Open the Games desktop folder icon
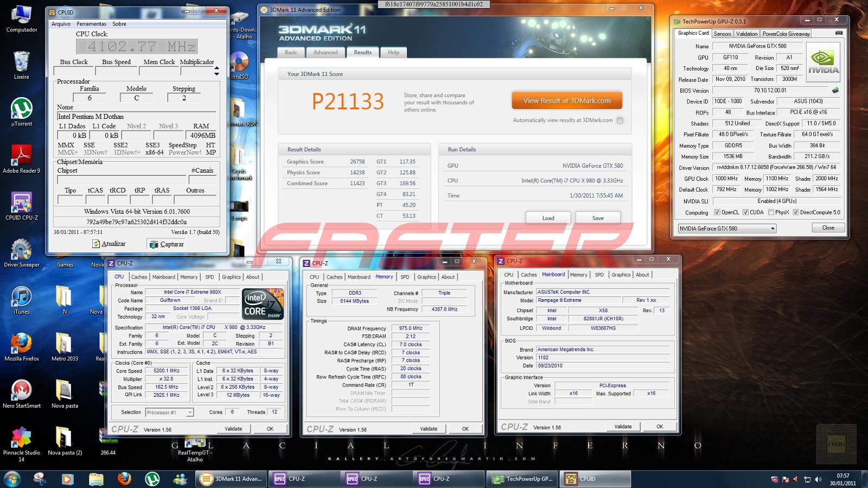 65,253
